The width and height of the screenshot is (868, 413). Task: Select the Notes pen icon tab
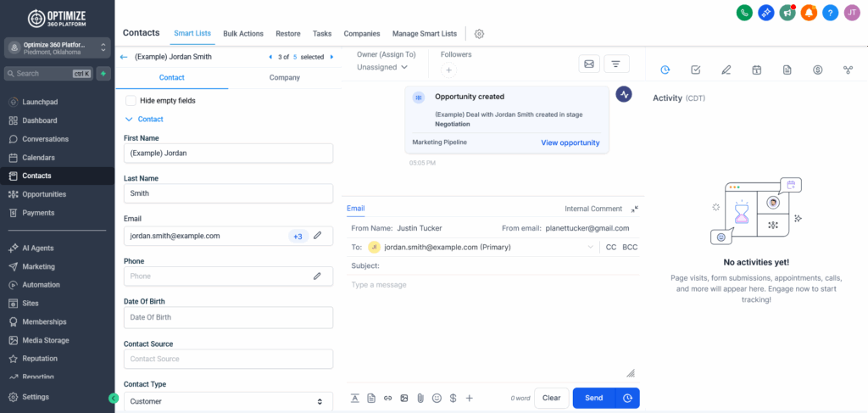coord(726,70)
